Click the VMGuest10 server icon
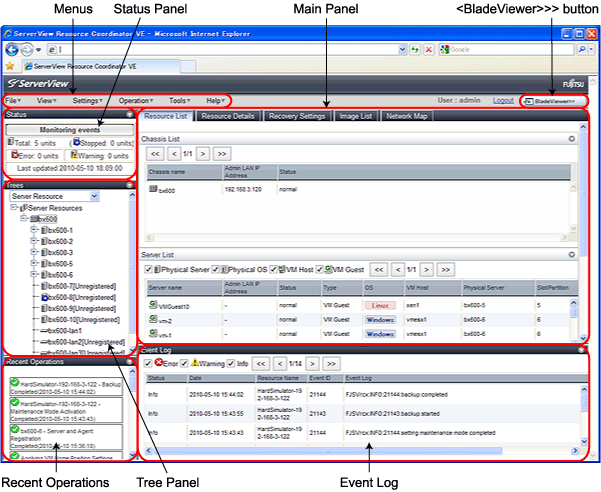 coord(152,305)
